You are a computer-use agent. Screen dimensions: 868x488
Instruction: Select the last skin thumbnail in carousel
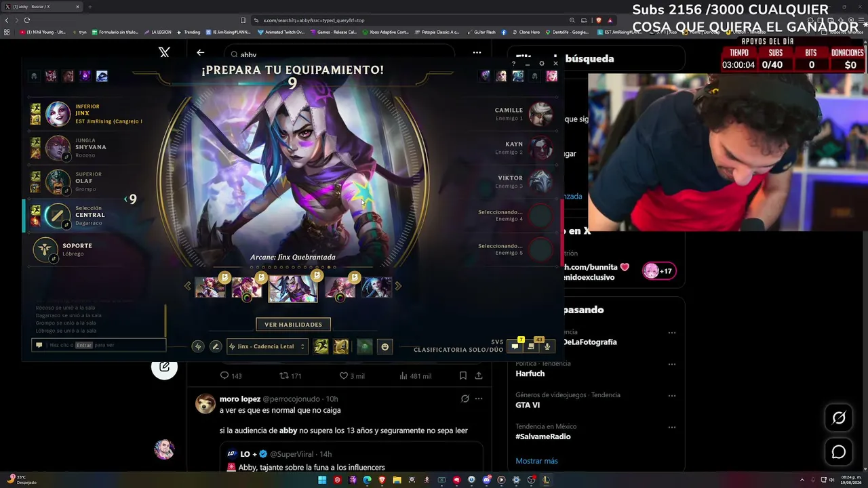[x=376, y=287]
